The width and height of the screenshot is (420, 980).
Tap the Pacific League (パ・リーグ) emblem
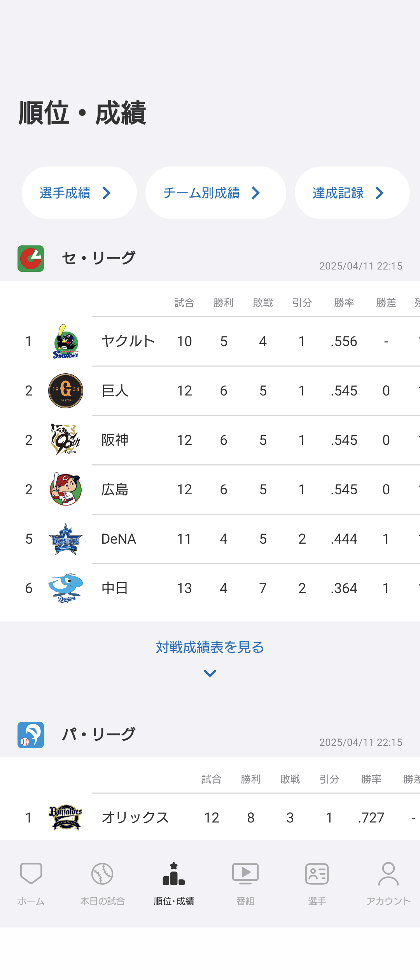point(31,735)
